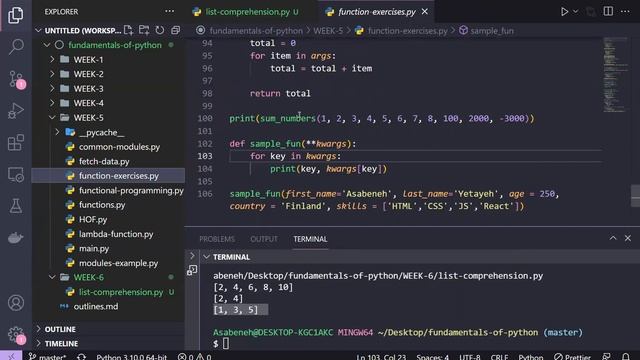Change the UTF-8 encoding in status bar
This screenshot has height=360, width=640.
(469, 356)
